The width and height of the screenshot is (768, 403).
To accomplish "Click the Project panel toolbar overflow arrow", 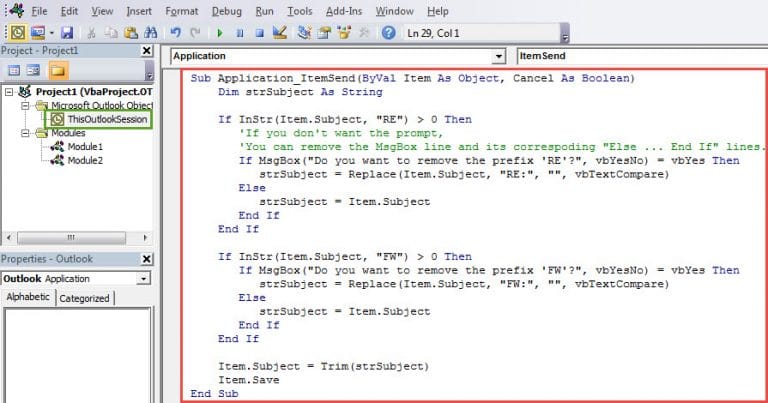I will pos(149,75).
